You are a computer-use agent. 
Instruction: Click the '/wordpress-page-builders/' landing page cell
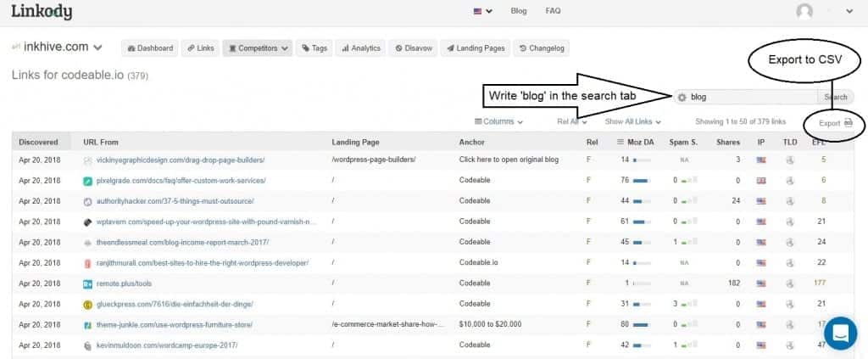[374, 160]
